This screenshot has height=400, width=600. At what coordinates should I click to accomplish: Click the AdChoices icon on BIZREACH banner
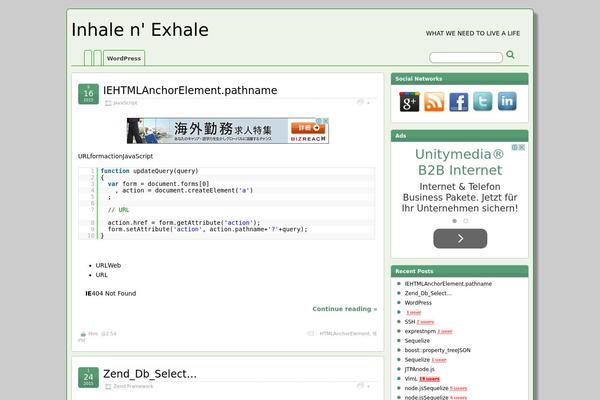point(319,121)
